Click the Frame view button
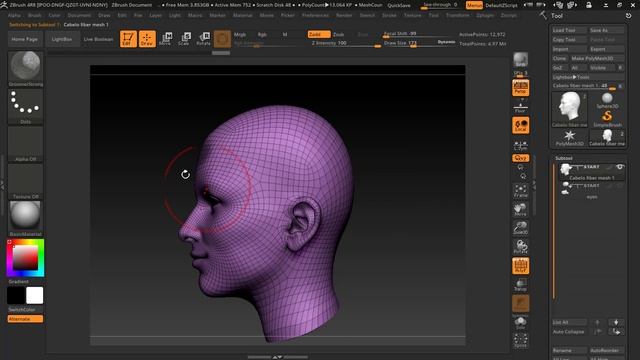640x360 pixels. click(x=520, y=191)
